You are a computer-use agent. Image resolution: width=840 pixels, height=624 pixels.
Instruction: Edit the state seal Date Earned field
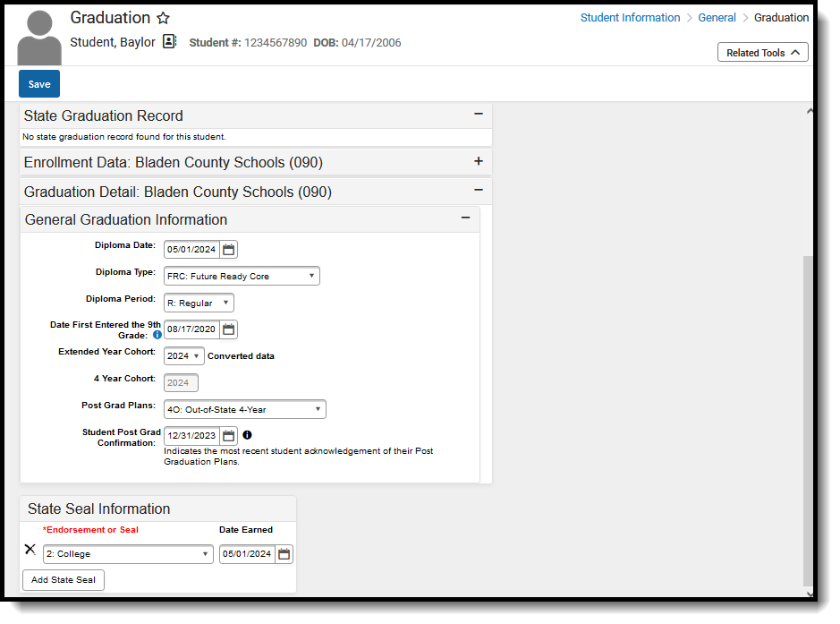point(247,554)
